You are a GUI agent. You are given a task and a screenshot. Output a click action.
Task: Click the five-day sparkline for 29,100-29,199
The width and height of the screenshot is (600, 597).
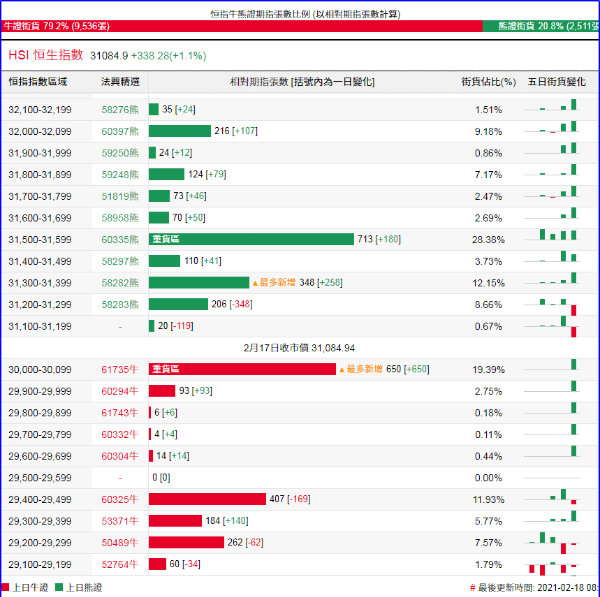tap(552, 568)
